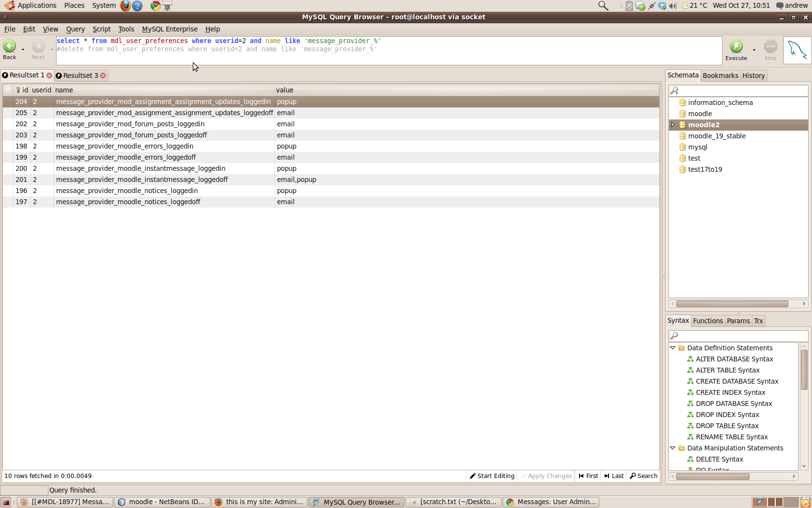812x508 pixels.
Task: Click the DELETE Syntax item
Action: [x=719, y=459]
